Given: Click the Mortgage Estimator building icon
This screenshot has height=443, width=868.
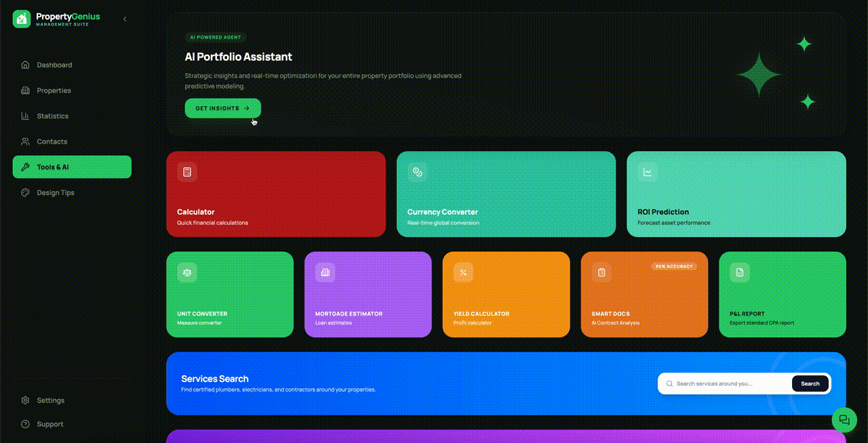Looking at the screenshot, I should click(325, 272).
